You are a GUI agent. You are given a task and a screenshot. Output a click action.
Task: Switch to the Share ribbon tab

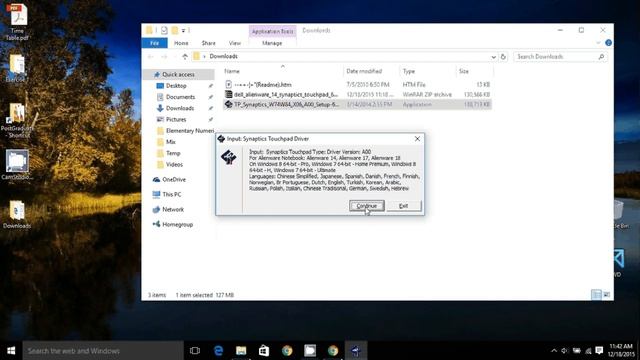(x=208, y=43)
